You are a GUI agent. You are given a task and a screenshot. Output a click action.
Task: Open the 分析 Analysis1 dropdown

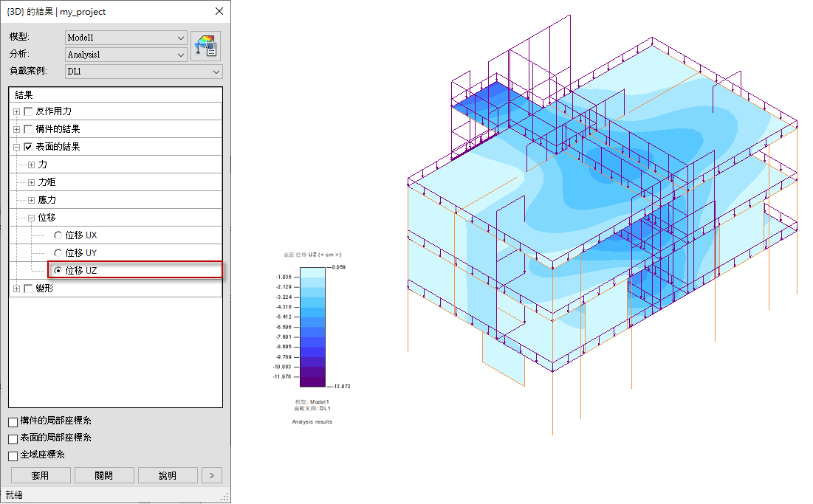pyautogui.click(x=126, y=55)
